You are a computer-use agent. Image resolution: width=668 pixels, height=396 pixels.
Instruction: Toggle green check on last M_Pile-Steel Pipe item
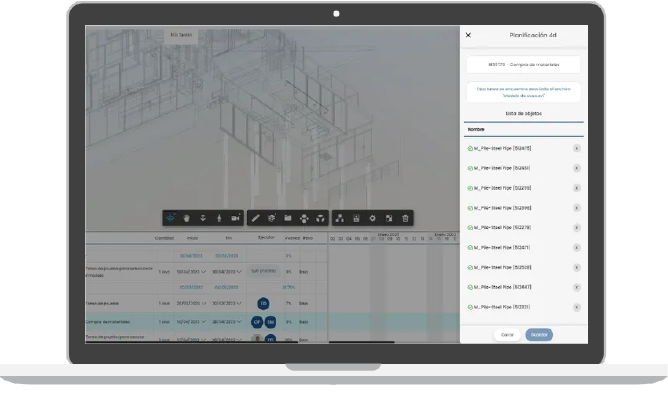pos(470,307)
